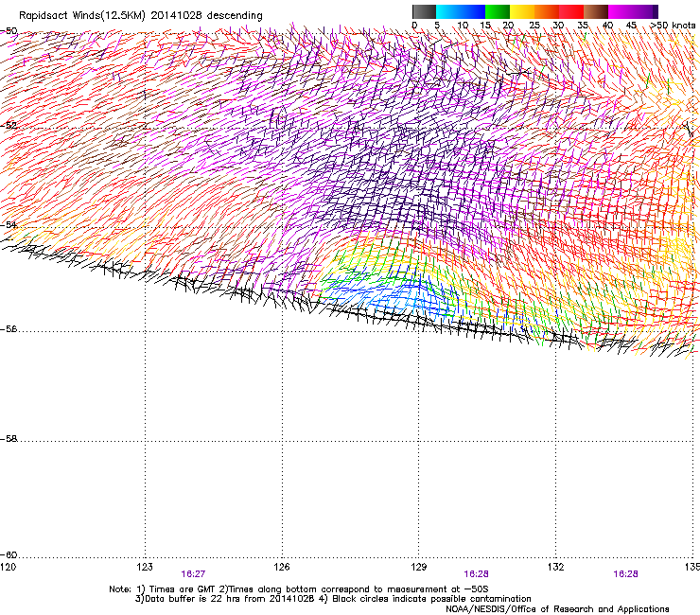Click the title 'Rapidscat Winds(12.5KM) 20141028 descending'
Image resolution: width=700 pixels, height=615 pixels.
tap(141, 16)
